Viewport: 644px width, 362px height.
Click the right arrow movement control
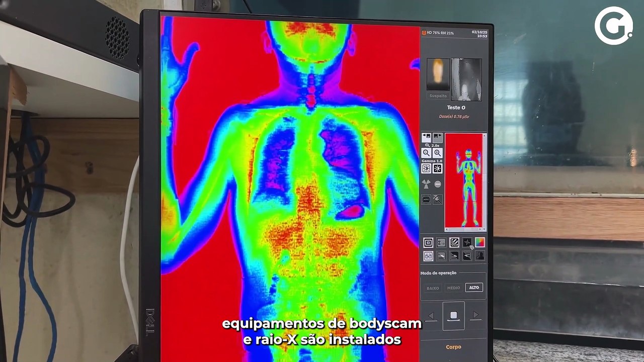(x=476, y=316)
